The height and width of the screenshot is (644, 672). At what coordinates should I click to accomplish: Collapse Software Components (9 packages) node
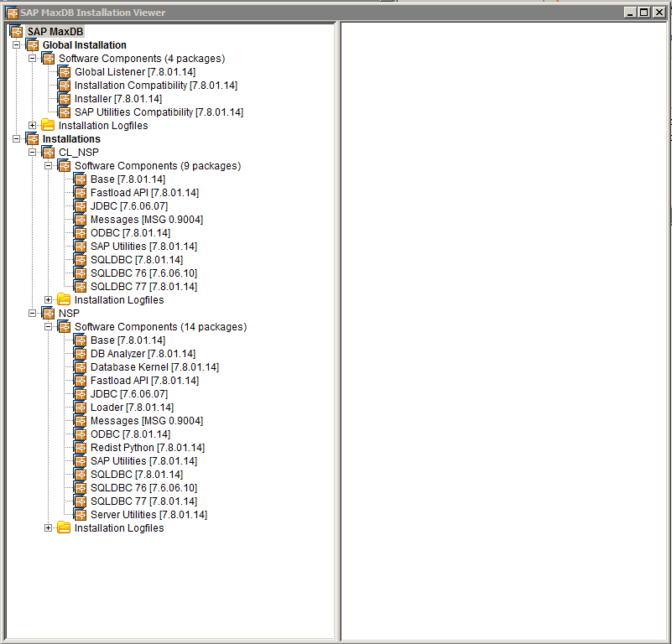coord(49,166)
